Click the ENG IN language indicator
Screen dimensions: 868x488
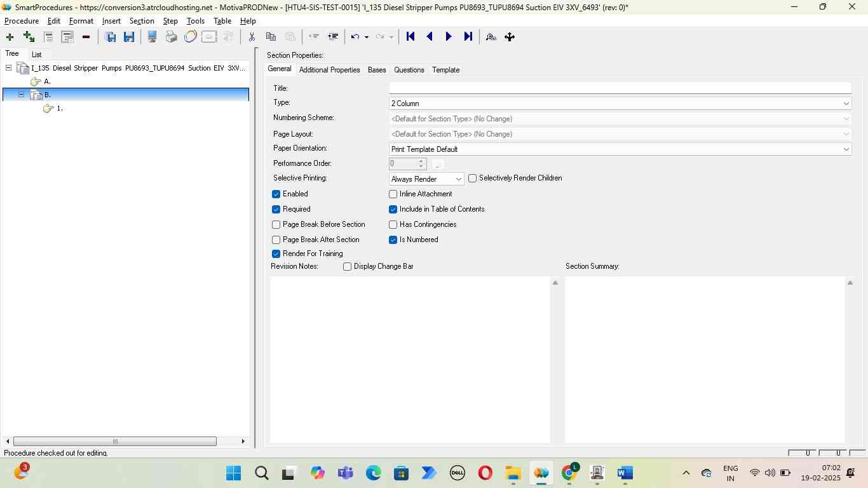[731, 473]
